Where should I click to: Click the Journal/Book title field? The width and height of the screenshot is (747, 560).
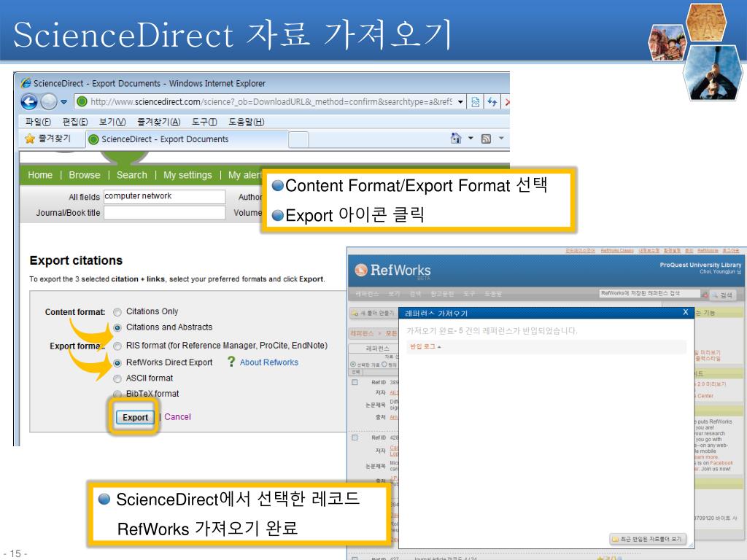(x=164, y=212)
